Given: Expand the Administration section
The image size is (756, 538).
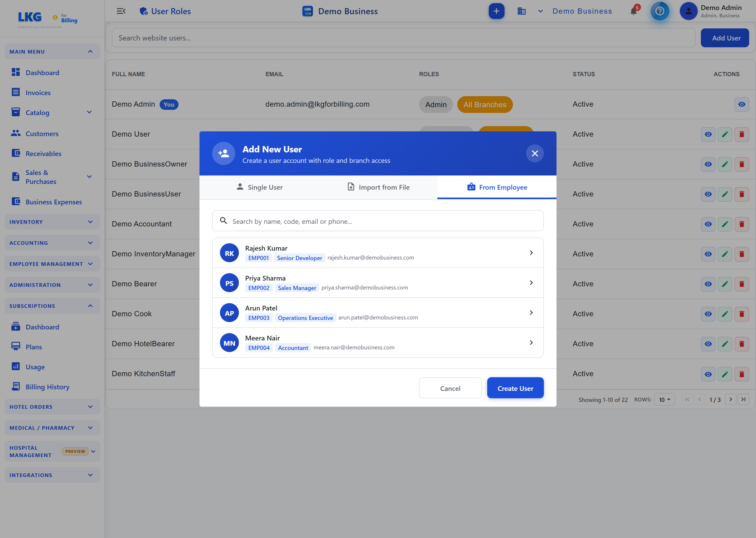Looking at the screenshot, I should (52, 285).
